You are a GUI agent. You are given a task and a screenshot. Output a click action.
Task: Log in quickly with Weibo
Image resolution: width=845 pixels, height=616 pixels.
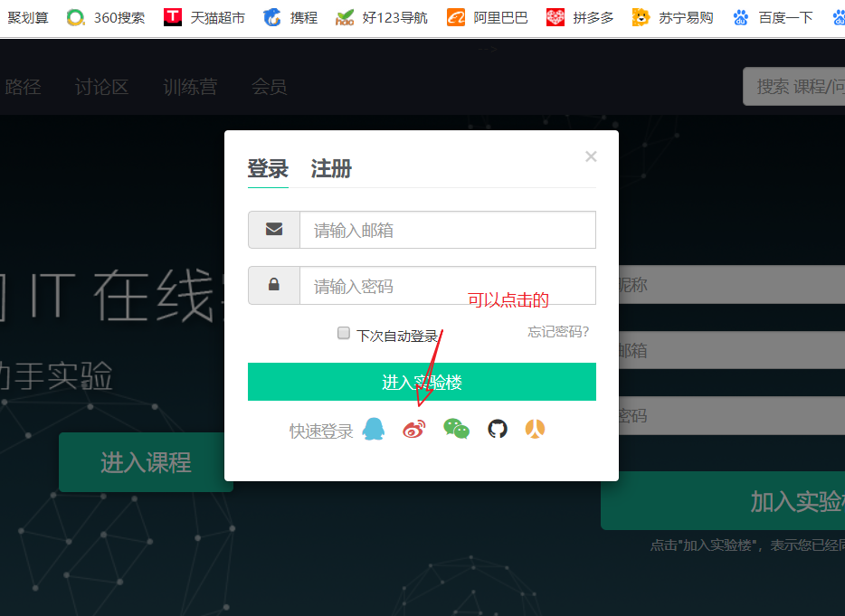pyautogui.click(x=414, y=429)
